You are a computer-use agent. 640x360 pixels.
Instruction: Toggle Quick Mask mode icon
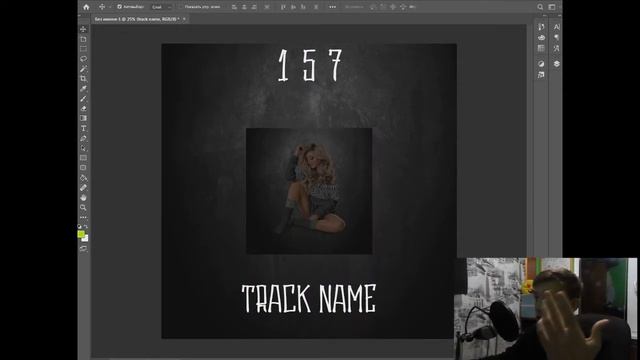click(83, 249)
